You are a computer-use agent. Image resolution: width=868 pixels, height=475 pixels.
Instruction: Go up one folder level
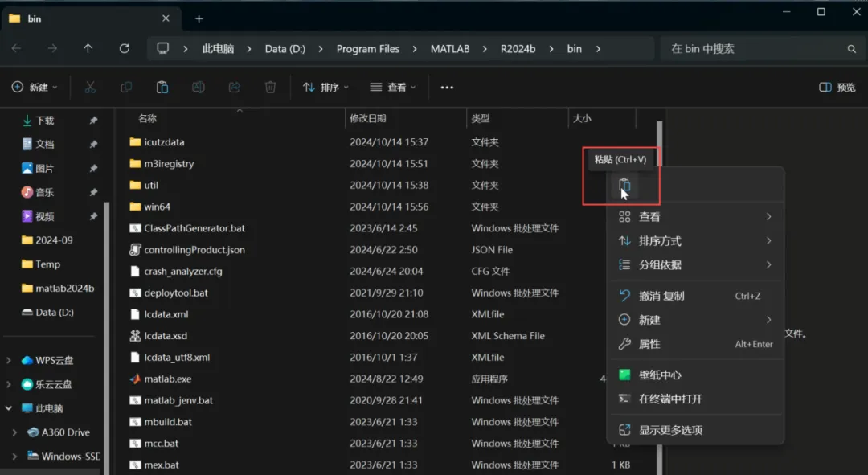pos(88,49)
